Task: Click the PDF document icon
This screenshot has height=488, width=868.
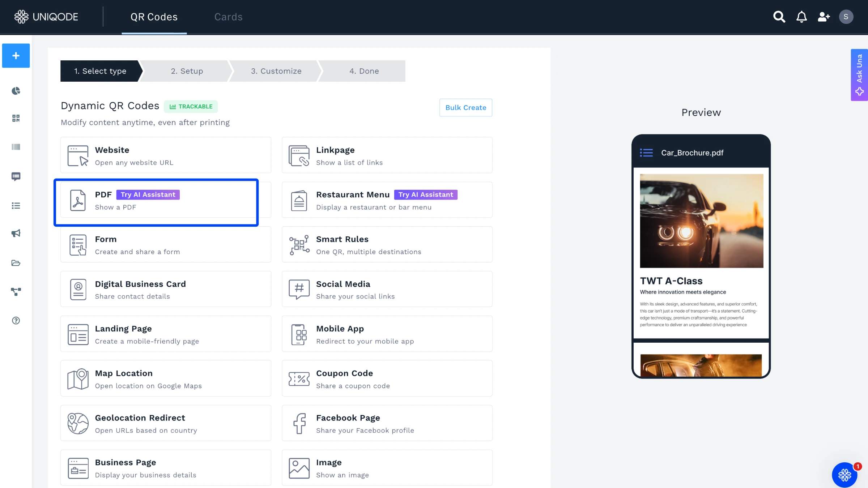Action: pyautogui.click(x=78, y=200)
